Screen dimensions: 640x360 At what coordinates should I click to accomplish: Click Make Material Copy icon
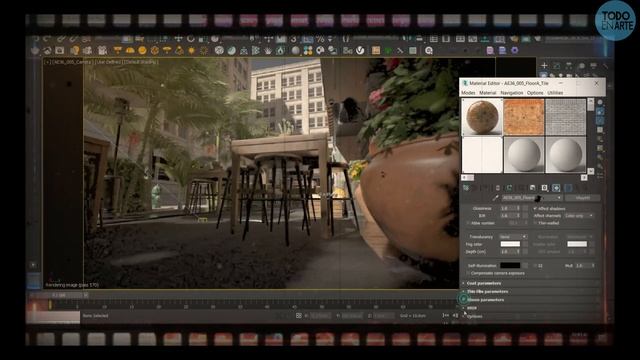coord(509,188)
